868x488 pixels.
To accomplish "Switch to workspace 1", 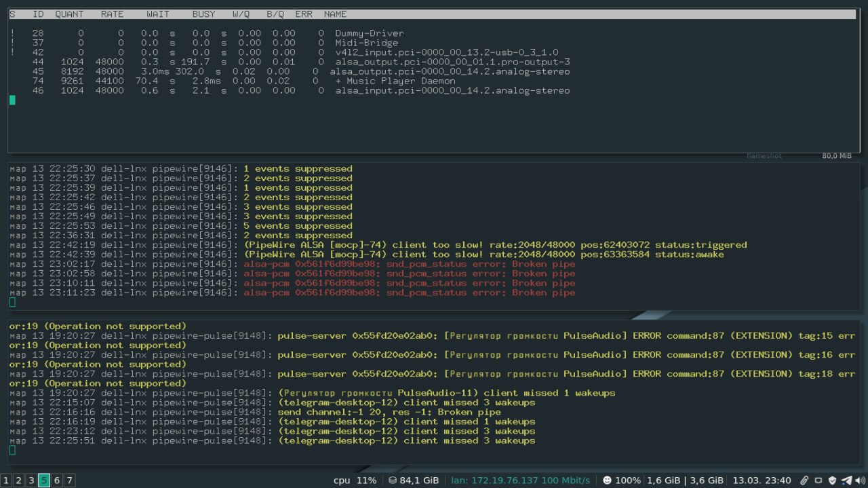I will click(5, 481).
